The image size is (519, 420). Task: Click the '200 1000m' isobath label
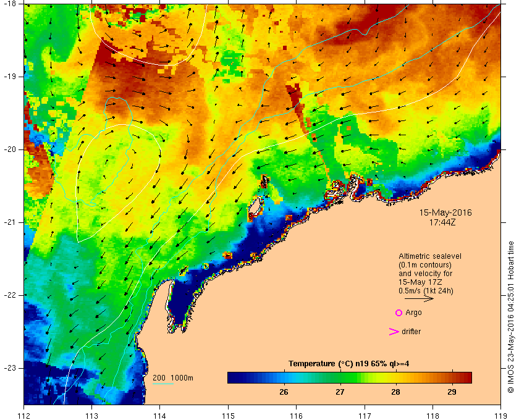(173, 378)
